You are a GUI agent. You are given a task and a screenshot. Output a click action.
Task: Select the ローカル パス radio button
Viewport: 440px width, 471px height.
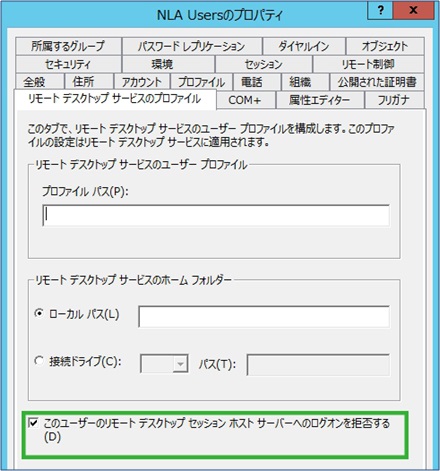click(x=39, y=313)
